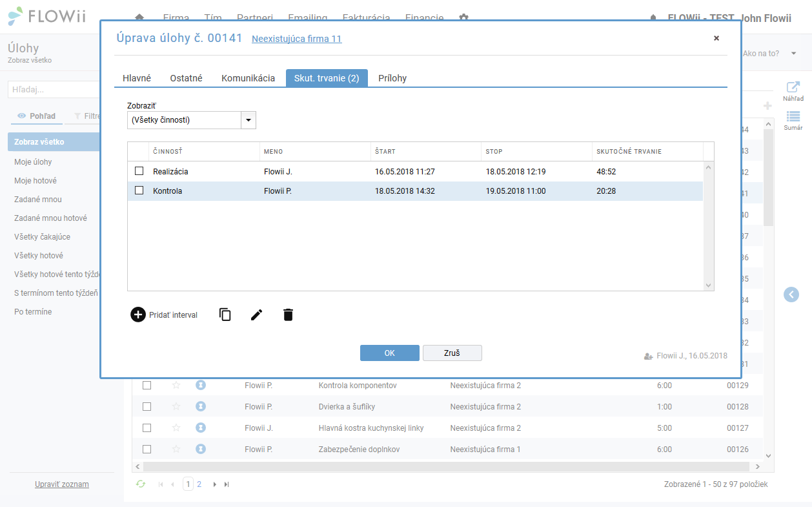Select the Moje úlohy view
The height and width of the screenshot is (507, 812).
33,162
